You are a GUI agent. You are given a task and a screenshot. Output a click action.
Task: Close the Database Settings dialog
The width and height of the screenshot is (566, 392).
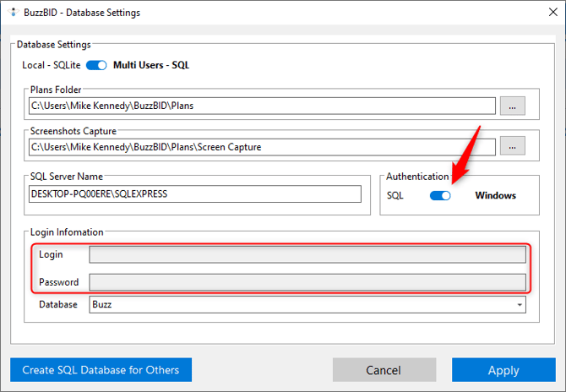pyautogui.click(x=542, y=13)
